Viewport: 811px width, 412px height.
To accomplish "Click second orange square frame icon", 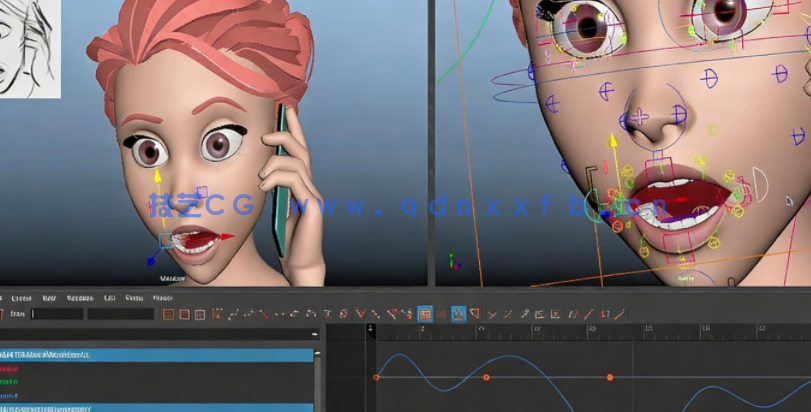I will [x=184, y=314].
